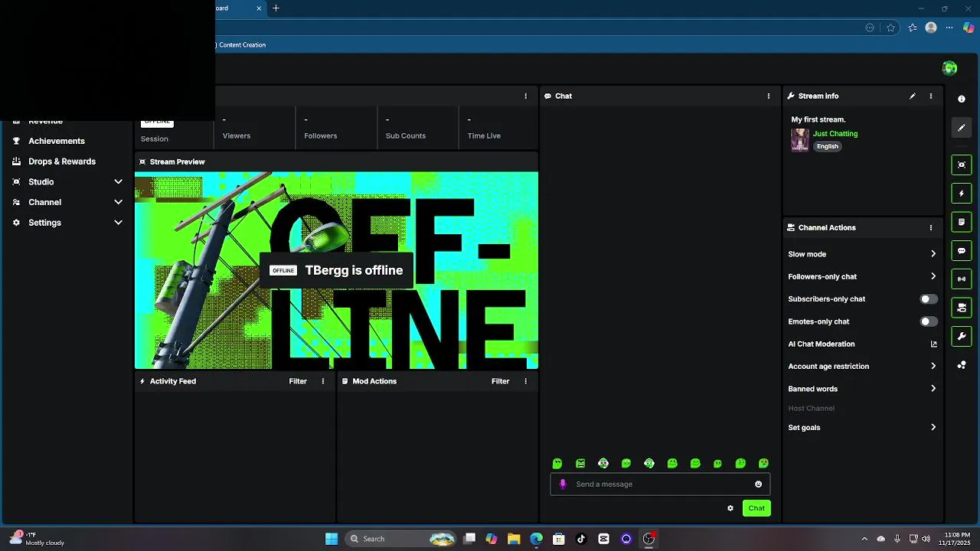This screenshot has width=980, height=551.
Task: Open the Chat panel three-dot menu
Action: coord(769,96)
